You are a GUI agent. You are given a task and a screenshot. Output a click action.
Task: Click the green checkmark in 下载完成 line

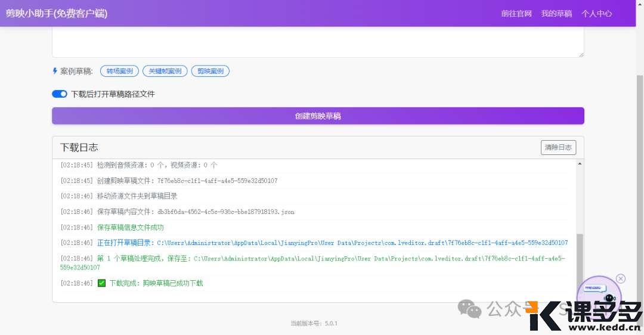(x=101, y=283)
